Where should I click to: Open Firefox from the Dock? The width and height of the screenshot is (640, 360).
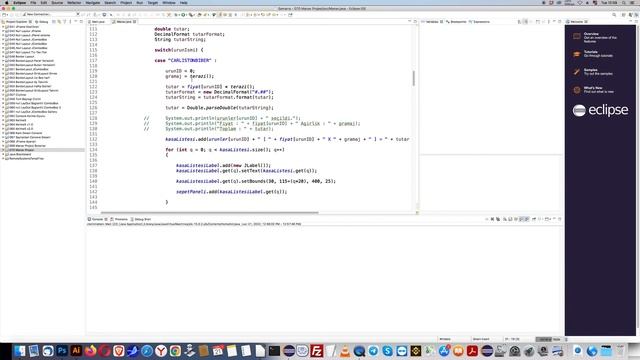coord(91,351)
